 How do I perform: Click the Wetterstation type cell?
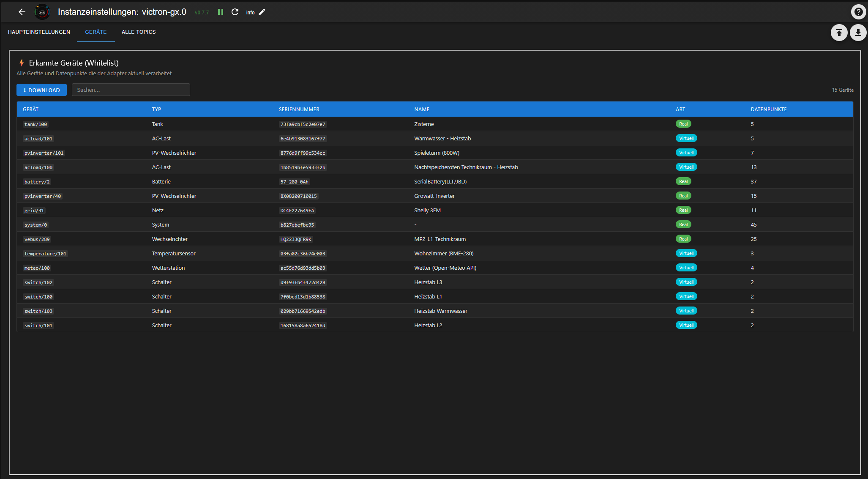pos(168,268)
